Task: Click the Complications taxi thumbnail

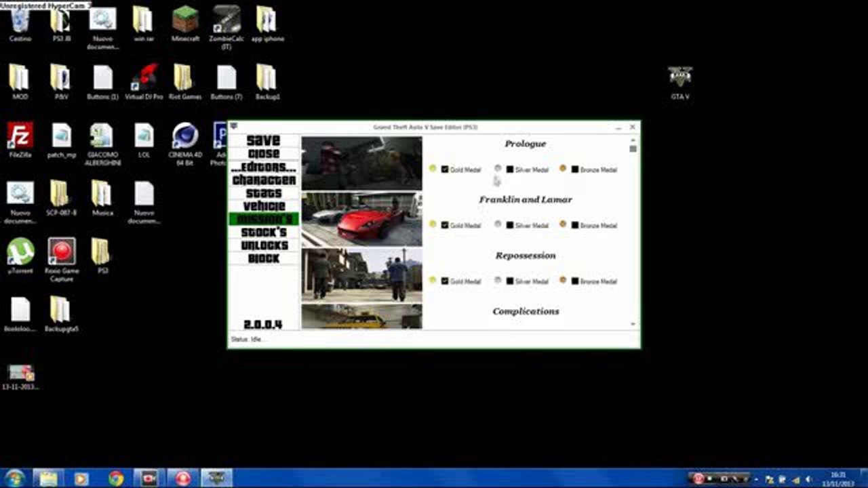Action: click(361, 317)
